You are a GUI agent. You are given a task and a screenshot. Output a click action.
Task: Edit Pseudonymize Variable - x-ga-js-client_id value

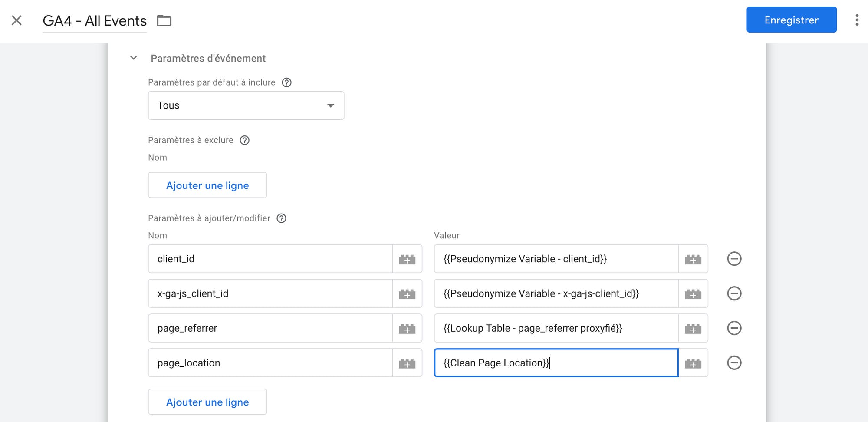pos(556,293)
